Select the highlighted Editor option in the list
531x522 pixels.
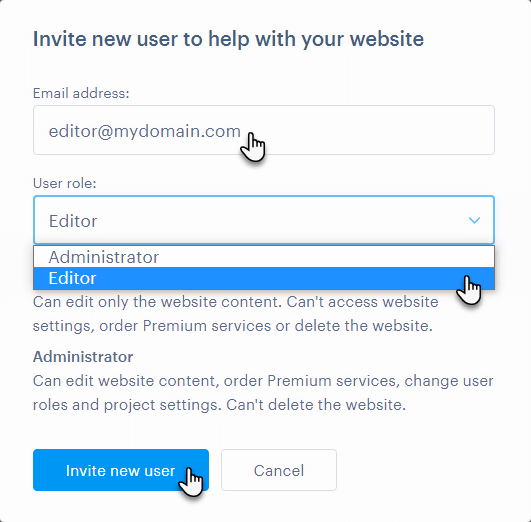click(264, 278)
